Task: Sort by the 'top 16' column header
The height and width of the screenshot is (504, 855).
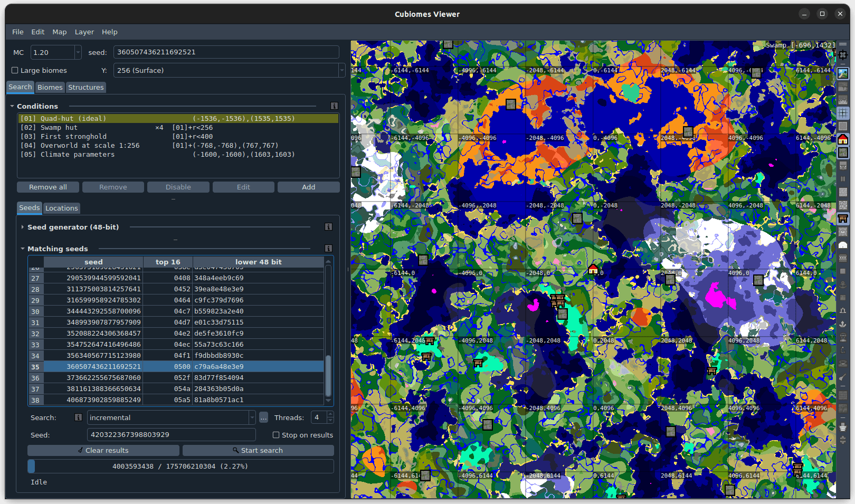Action: [168, 262]
